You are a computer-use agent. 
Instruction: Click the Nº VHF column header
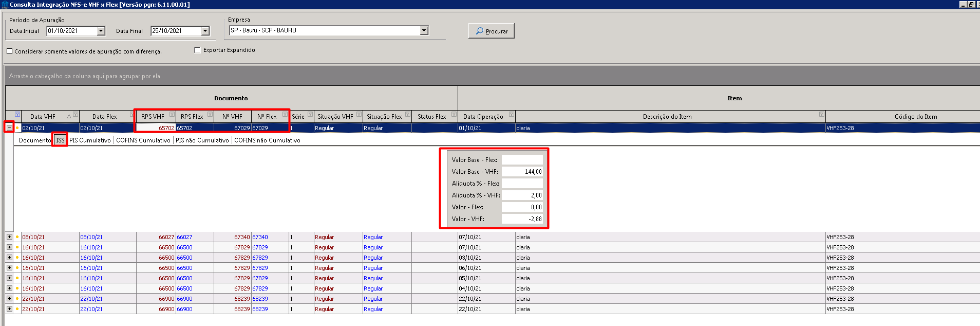click(232, 117)
